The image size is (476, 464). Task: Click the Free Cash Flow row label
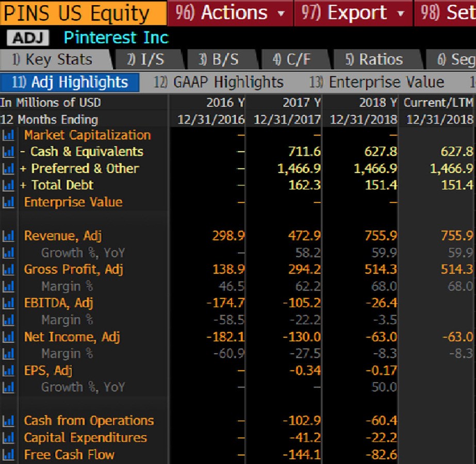69,455
